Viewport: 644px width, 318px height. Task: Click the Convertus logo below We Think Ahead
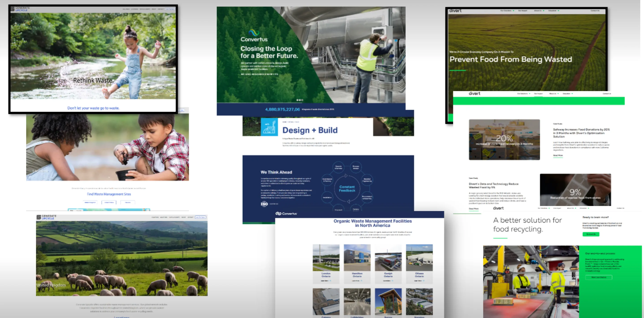pyautogui.click(x=286, y=213)
